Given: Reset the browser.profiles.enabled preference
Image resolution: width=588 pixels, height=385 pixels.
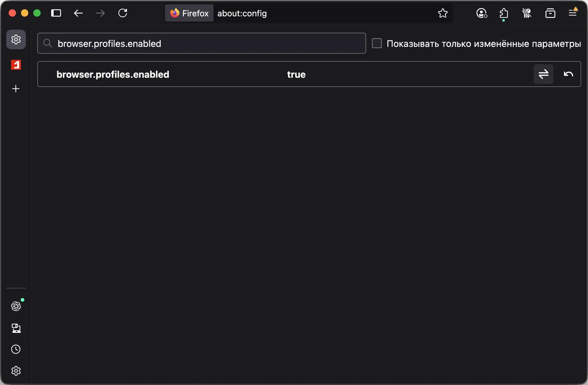Looking at the screenshot, I should [x=568, y=74].
